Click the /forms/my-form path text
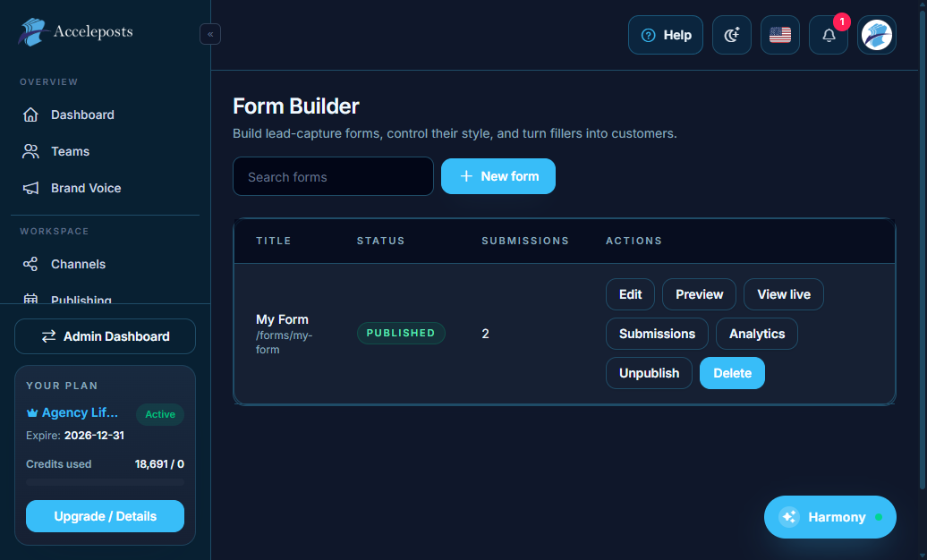Image resolution: width=927 pixels, height=560 pixels. [284, 343]
